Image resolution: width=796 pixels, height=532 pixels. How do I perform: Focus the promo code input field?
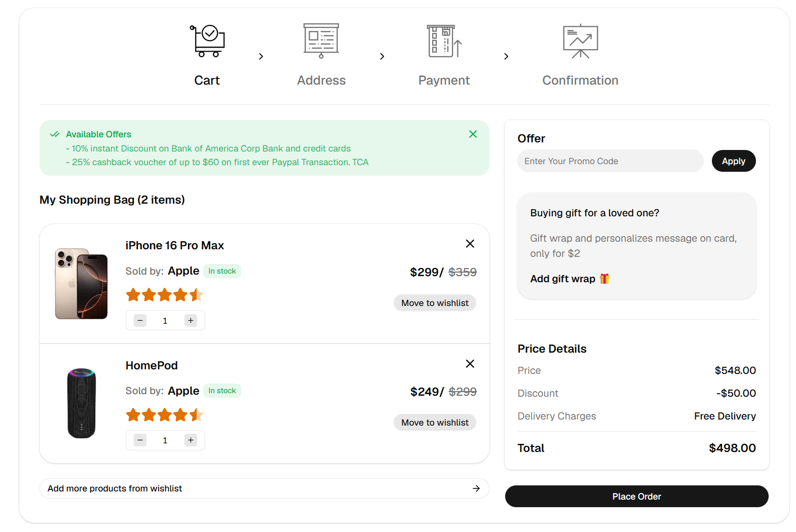tap(610, 161)
